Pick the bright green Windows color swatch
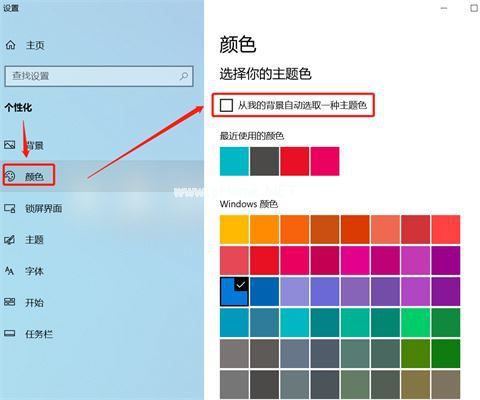Screen dimensions: 480x400 [415, 323]
